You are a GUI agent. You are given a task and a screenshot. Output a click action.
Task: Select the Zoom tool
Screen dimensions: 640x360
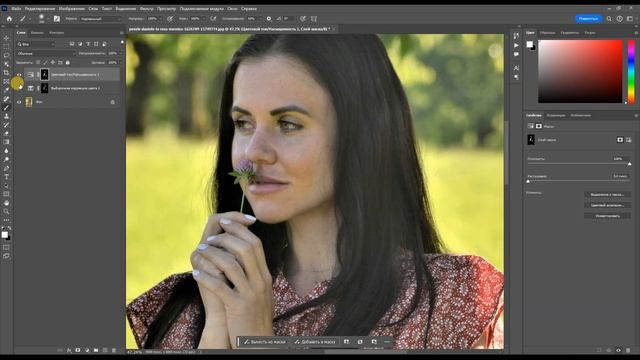coord(6,211)
